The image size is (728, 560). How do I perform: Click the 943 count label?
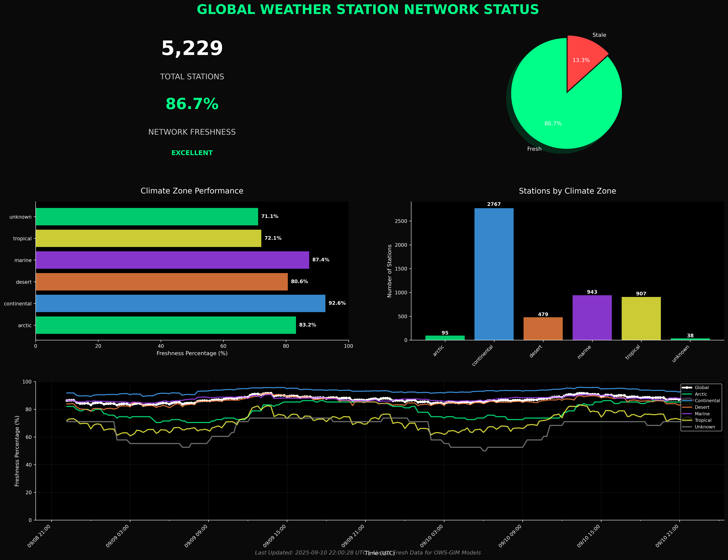click(x=592, y=292)
